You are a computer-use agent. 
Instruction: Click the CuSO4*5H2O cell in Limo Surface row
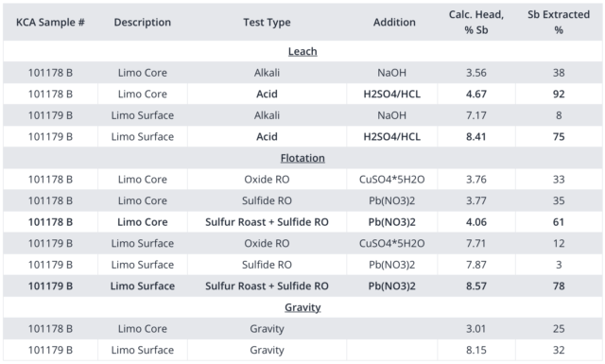pyautogui.click(x=391, y=243)
